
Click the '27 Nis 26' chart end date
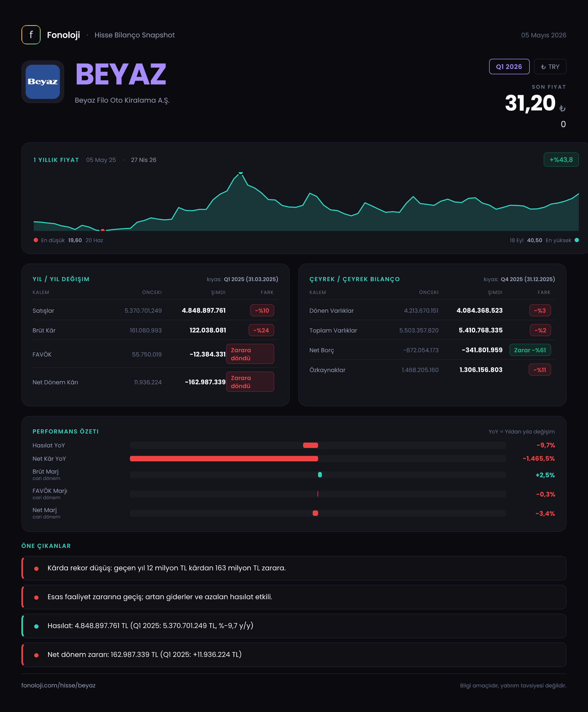[x=144, y=160]
